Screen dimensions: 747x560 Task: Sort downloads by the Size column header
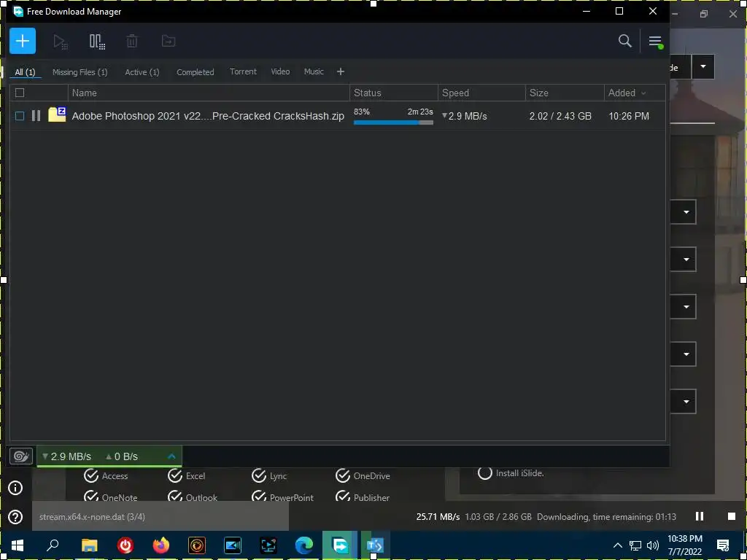point(565,93)
